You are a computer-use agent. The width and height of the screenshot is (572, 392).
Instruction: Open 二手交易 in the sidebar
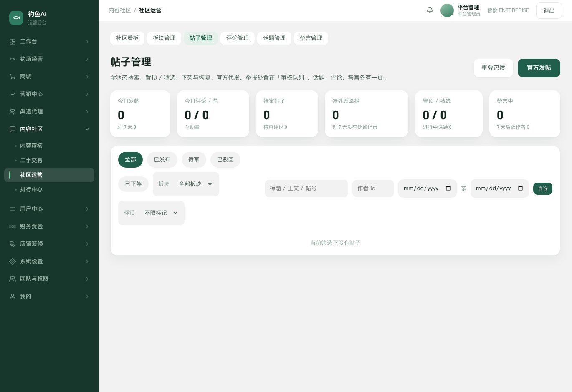click(49, 161)
